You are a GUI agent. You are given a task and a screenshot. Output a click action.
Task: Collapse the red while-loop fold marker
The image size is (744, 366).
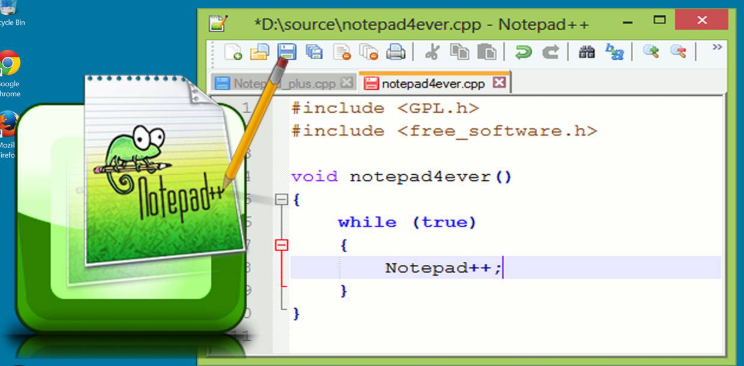tap(281, 245)
